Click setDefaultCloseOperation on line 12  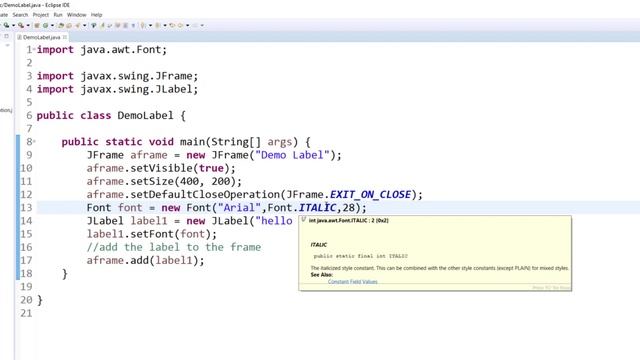(x=205, y=194)
